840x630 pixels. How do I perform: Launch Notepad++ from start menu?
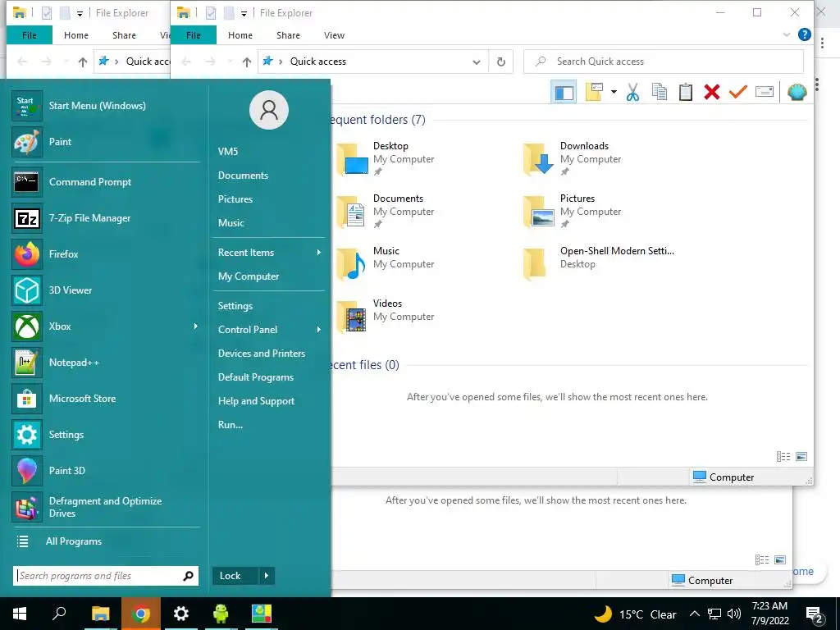tap(106, 363)
